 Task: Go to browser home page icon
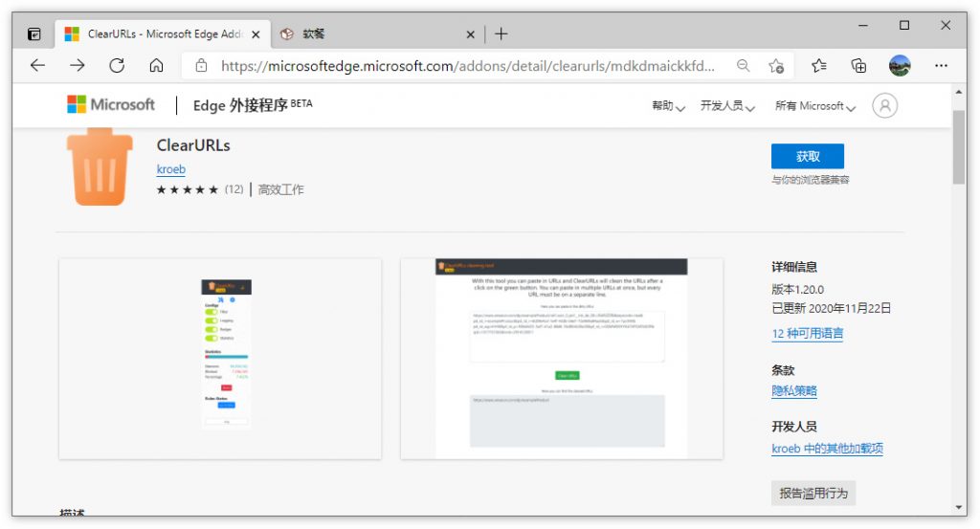(156, 66)
